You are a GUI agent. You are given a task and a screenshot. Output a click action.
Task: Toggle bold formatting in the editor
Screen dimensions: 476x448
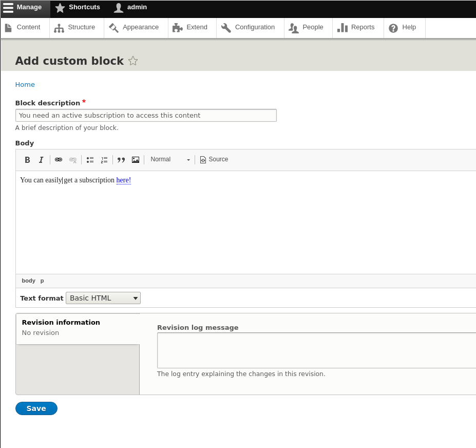click(27, 160)
